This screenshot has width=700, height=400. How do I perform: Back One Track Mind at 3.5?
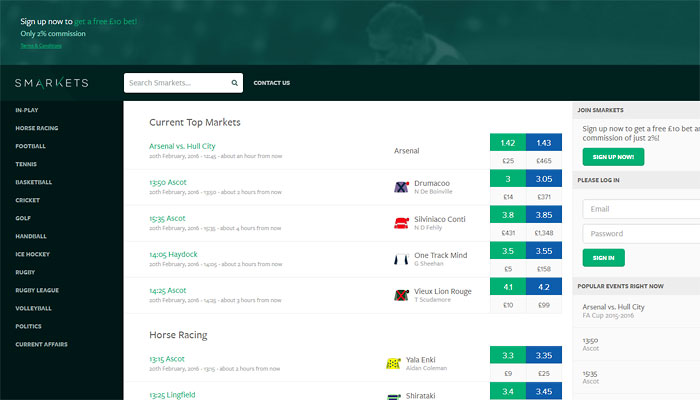click(x=508, y=251)
